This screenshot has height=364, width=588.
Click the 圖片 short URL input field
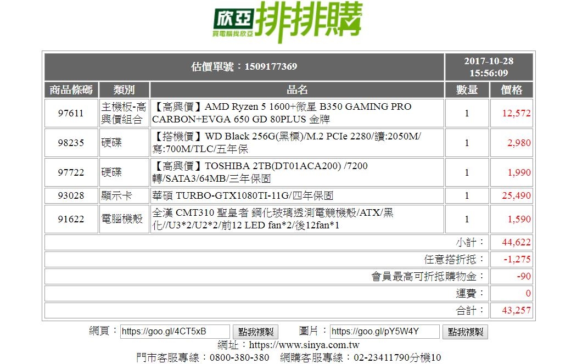pyautogui.click(x=385, y=332)
